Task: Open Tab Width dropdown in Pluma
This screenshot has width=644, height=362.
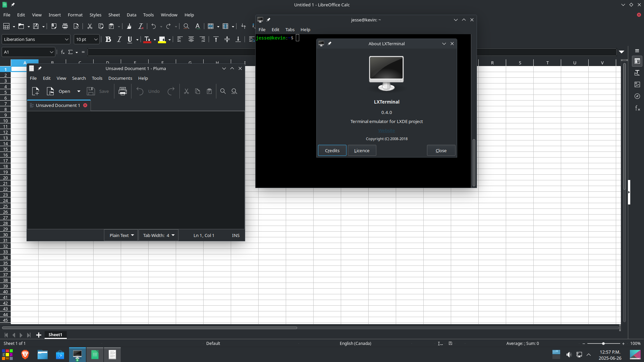Action: point(158,235)
